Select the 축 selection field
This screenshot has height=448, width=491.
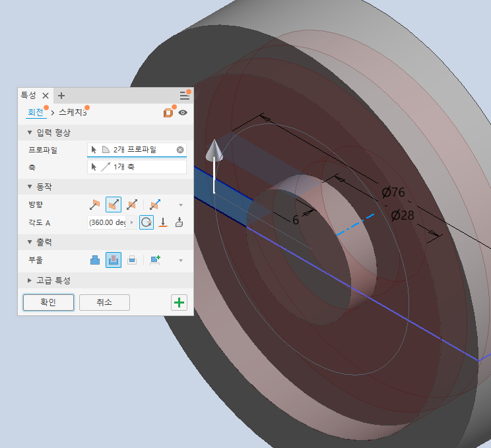(137, 167)
